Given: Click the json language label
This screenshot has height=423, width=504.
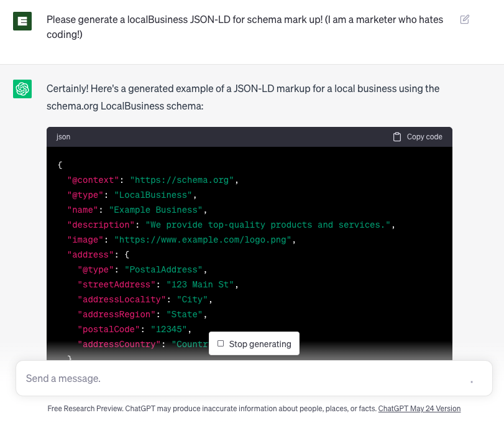Looking at the screenshot, I should coord(63,137).
